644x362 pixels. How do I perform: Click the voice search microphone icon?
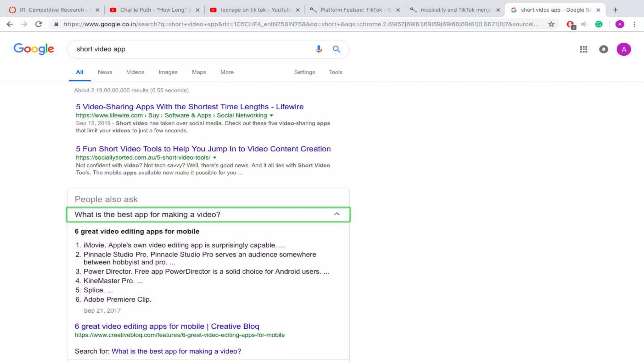coord(319,49)
